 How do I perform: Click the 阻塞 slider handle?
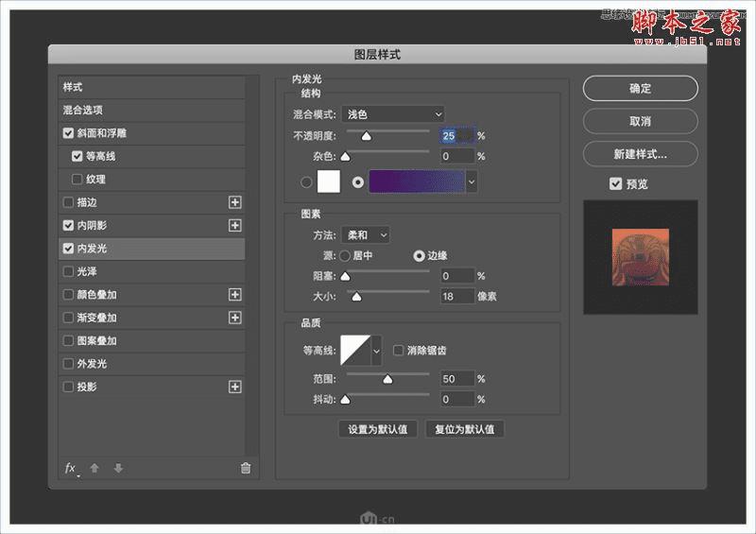[345, 276]
